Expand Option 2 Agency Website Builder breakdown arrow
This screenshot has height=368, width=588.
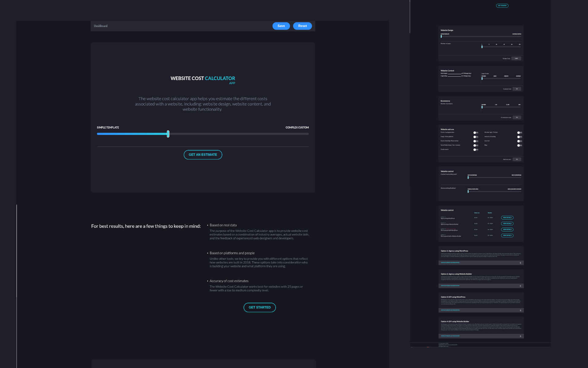click(x=520, y=286)
